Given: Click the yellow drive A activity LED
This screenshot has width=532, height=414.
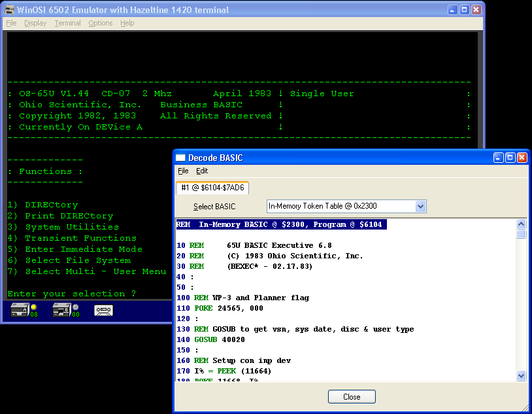Looking at the screenshot, I should pos(33,307).
